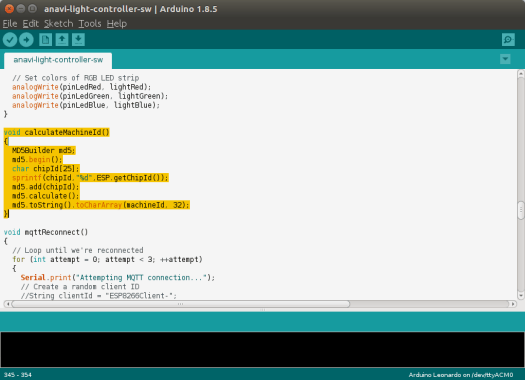Click the vertical scrollbar up arrow
This screenshot has width=525, height=380.
point(521,73)
